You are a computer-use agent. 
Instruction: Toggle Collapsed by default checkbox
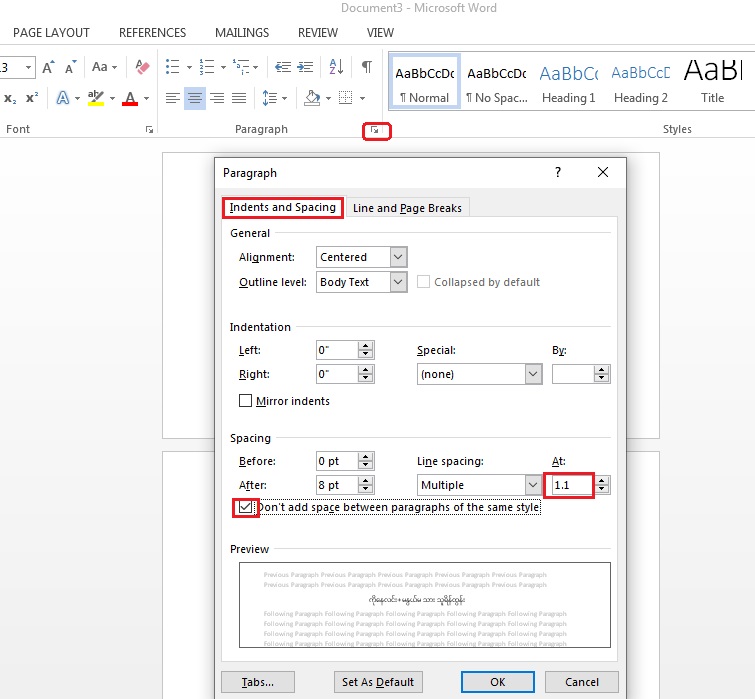point(423,282)
